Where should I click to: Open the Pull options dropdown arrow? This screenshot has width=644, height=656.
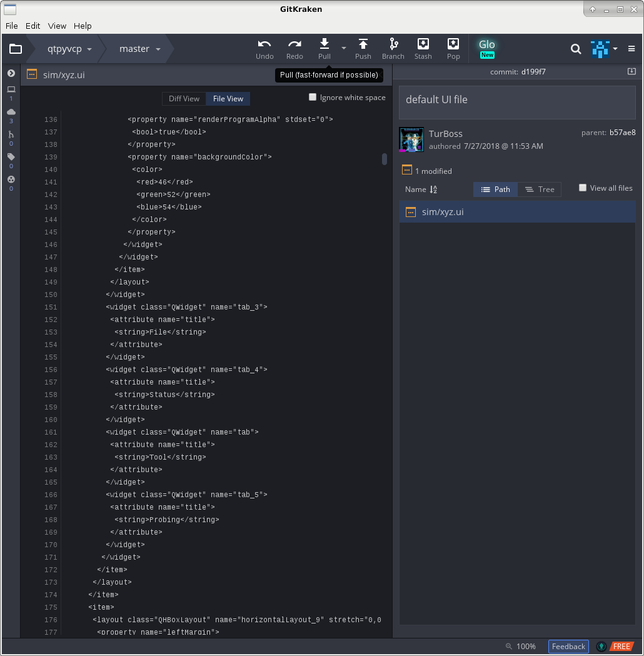[x=344, y=48]
